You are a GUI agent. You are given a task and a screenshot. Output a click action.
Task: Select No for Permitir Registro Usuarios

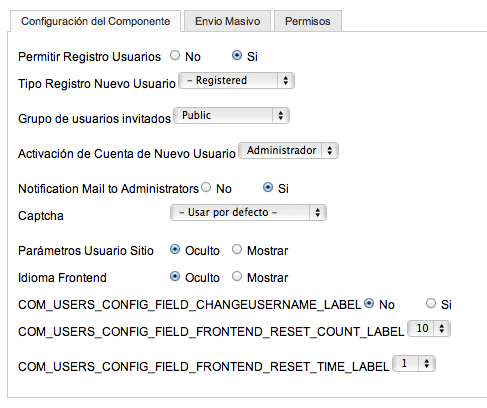tap(175, 55)
